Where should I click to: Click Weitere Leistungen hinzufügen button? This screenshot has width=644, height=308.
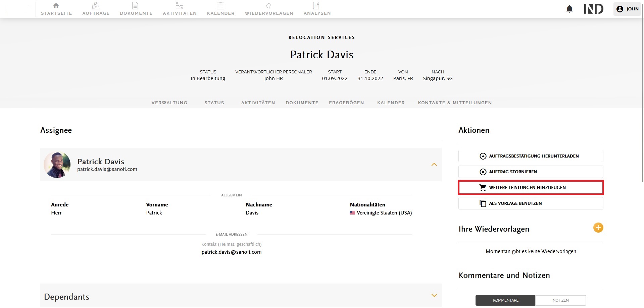(531, 188)
